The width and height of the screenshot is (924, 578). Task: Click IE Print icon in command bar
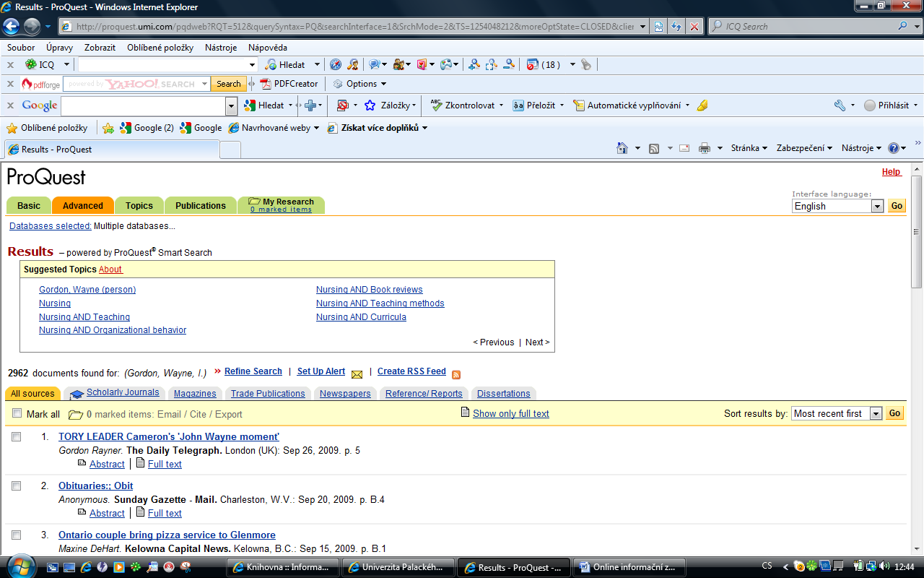pos(705,148)
